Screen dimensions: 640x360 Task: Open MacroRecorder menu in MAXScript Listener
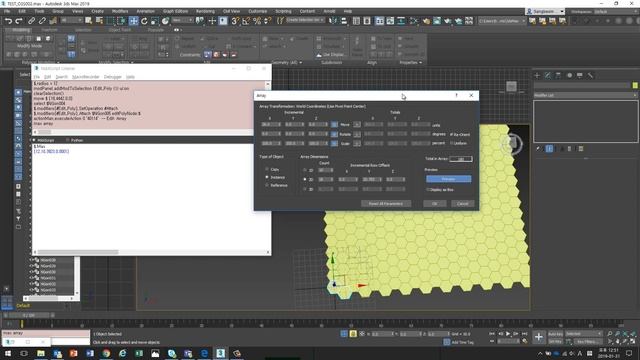(x=86, y=77)
